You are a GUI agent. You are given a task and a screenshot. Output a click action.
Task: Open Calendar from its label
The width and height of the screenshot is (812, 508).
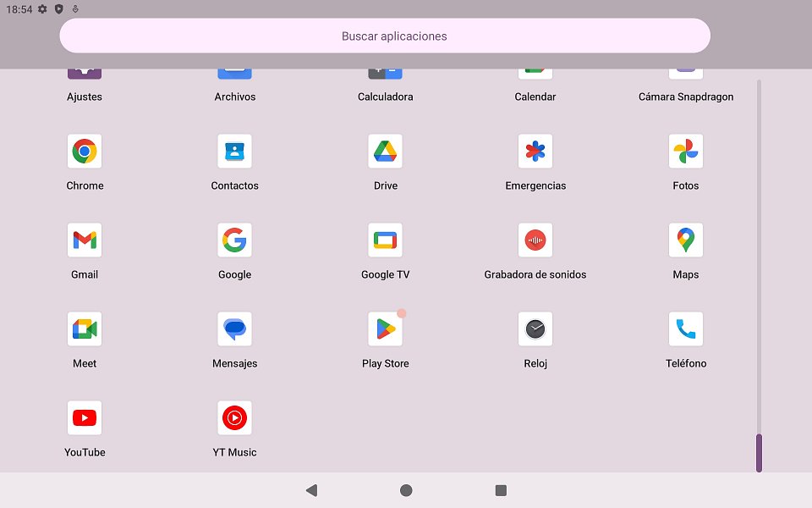coord(535,97)
